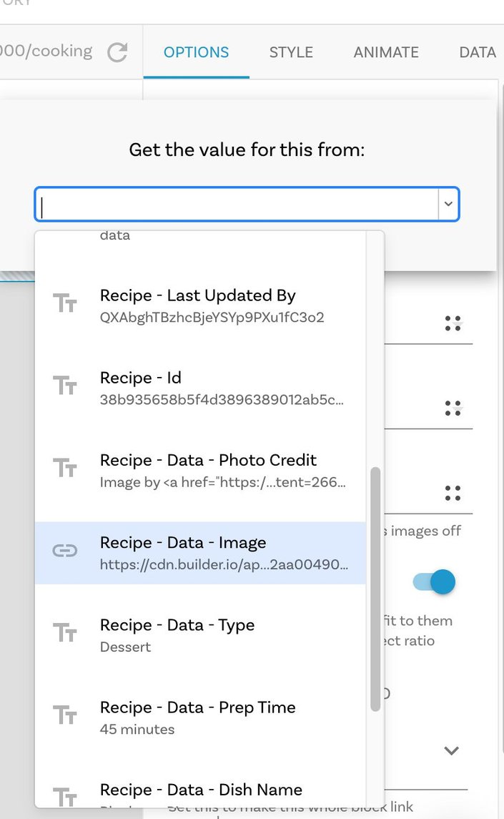
Task: Switch to the ANIMATE tab
Action: coord(386,52)
